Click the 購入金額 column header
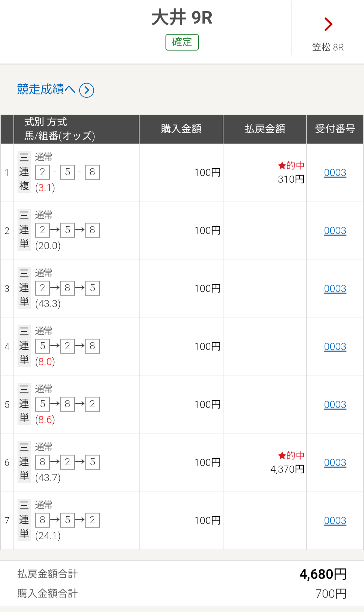364x612 pixels. point(181,129)
